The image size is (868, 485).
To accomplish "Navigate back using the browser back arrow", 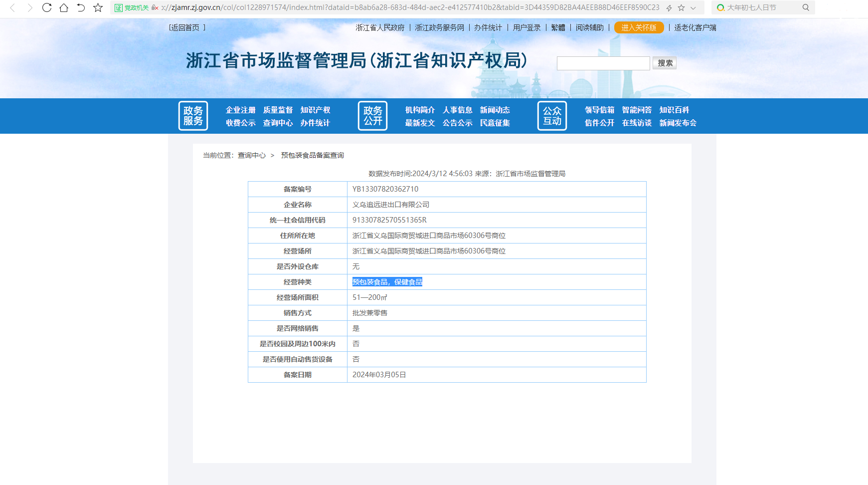I will pyautogui.click(x=12, y=8).
